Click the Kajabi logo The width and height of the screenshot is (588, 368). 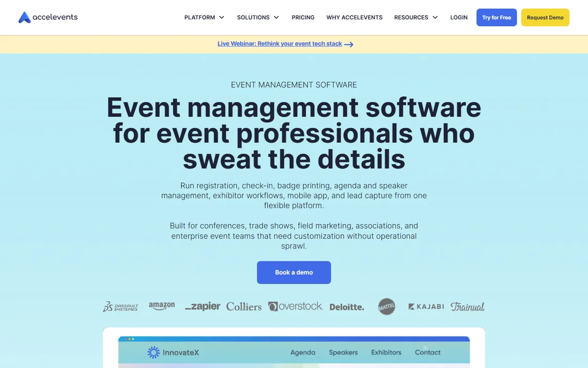[426, 306]
